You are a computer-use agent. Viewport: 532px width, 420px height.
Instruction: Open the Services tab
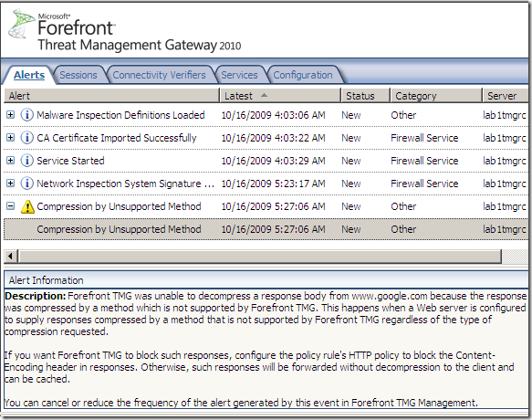(239, 75)
